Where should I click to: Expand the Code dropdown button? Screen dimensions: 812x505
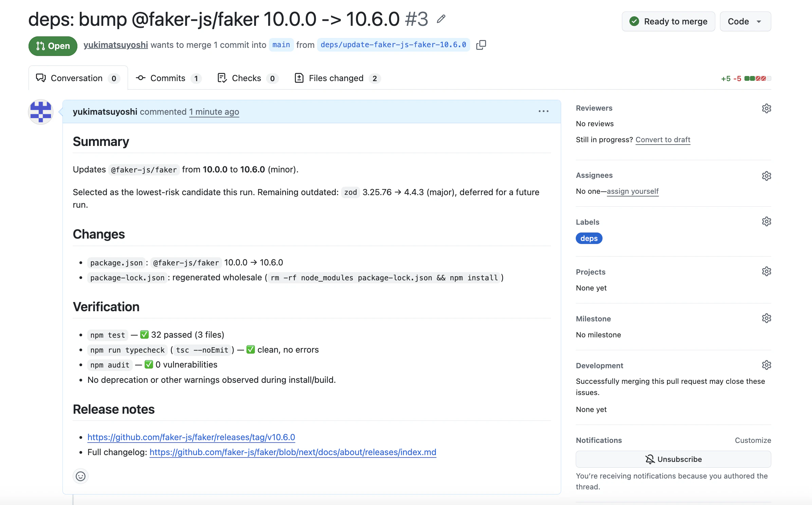point(745,21)
